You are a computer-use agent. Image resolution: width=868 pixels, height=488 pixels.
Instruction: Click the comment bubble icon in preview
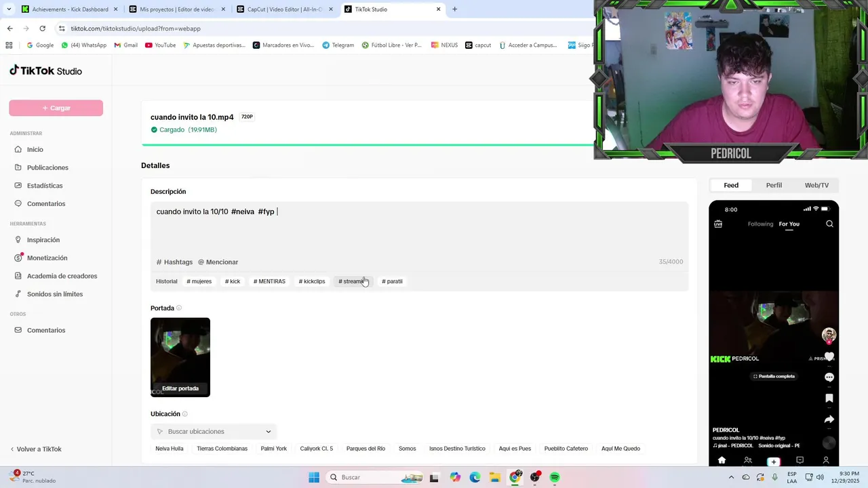tap(829, 378)
